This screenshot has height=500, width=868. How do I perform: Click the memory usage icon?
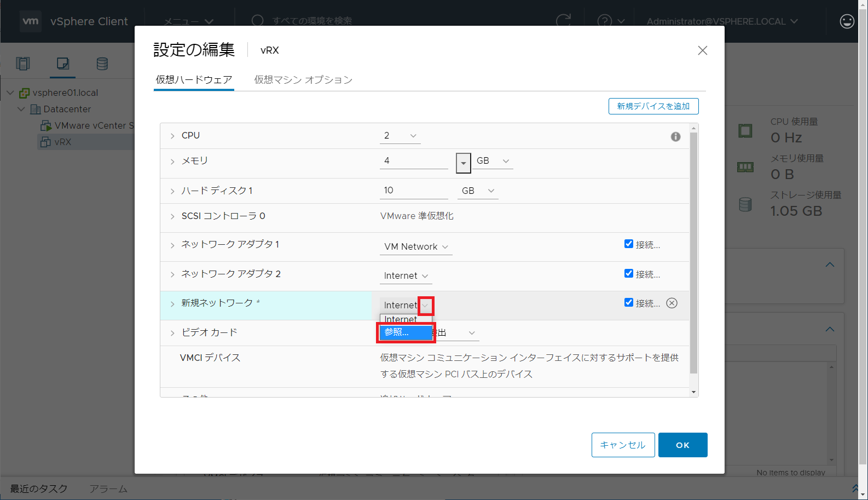745,167
